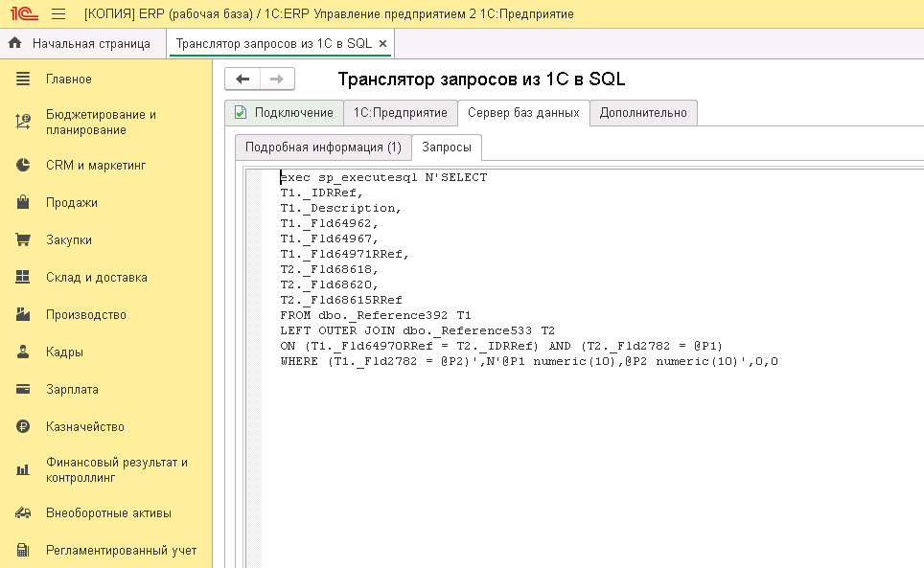This screenshot has width=924, height=568.
Task: Click the line 'T2._Fld68618,'
Action: [x=329, y=269]
